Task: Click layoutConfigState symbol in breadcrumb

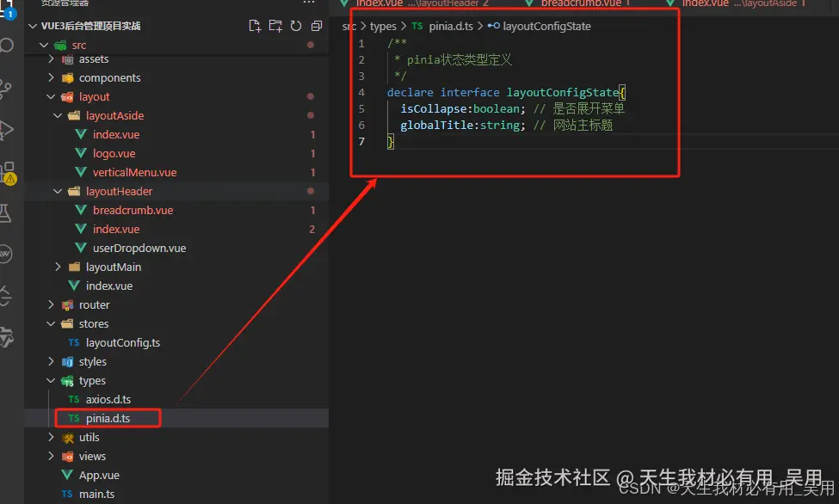Action: (546, 26)
